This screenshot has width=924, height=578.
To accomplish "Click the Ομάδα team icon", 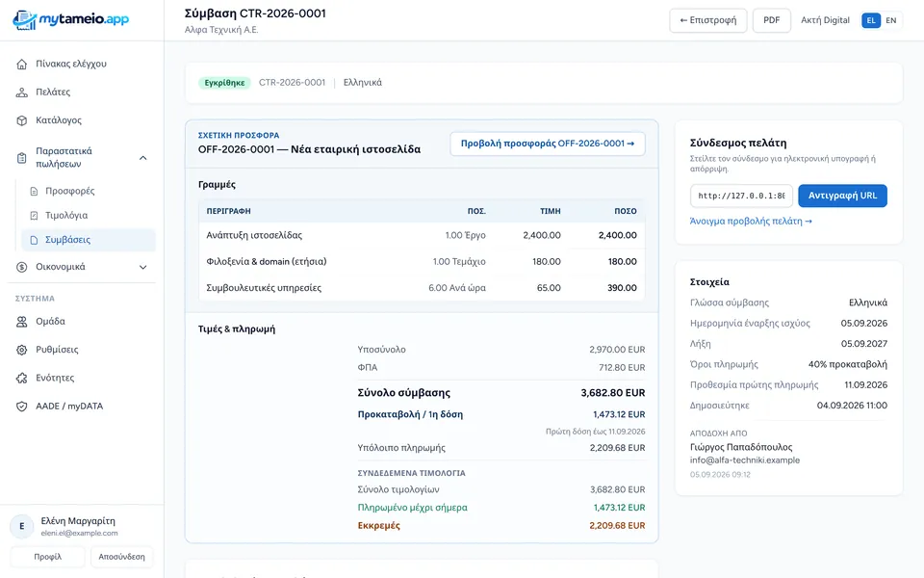I will click(x=22, y=322).
